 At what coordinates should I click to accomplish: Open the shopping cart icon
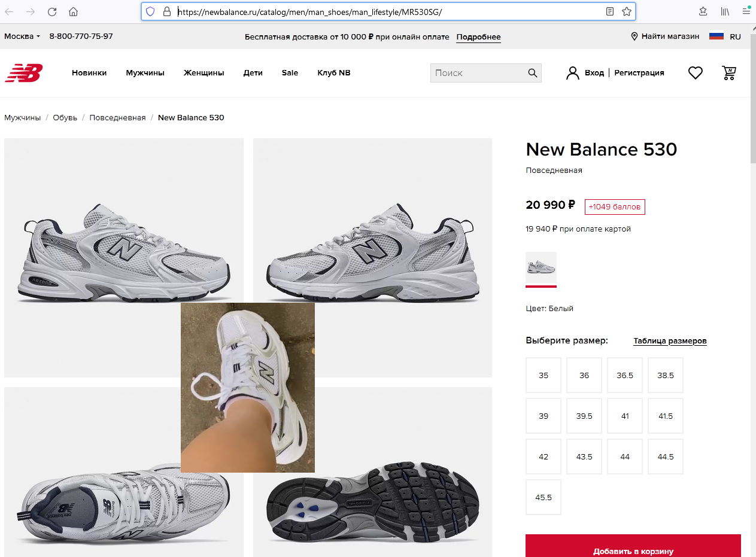(729, 73)
